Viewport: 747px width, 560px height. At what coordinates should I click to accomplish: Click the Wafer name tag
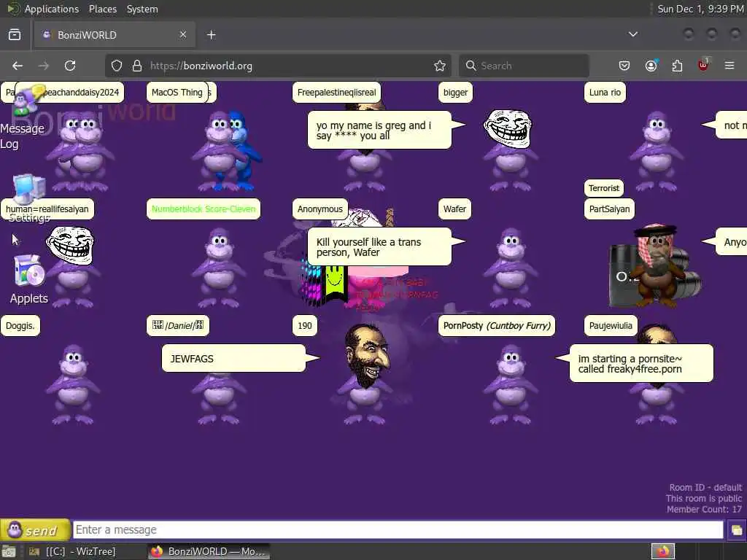point(455,209)
